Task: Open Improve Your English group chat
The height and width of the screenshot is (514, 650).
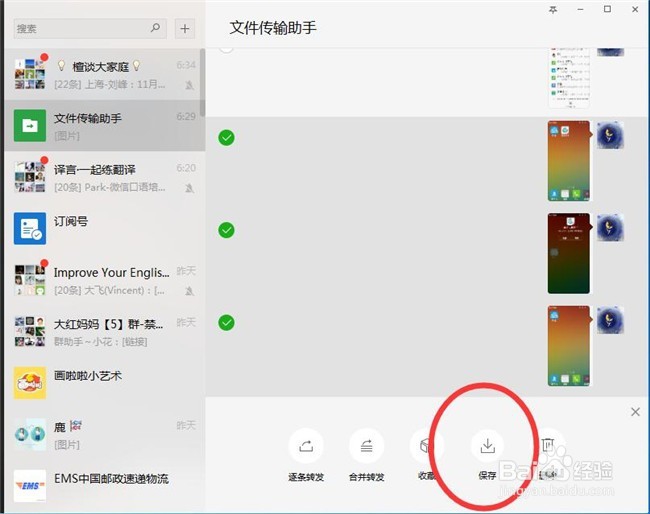Action: 103,280
